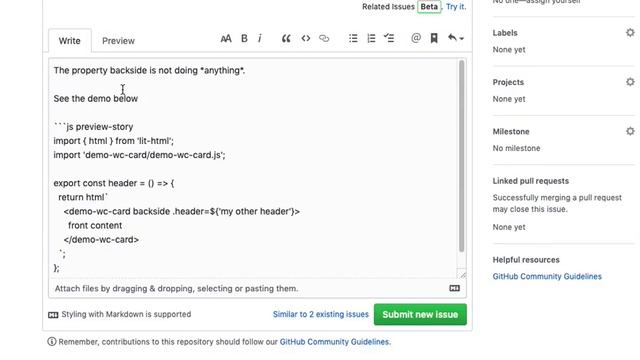The image size is (640, 360).
Task: Insert a numbered list
Action: (x=371, y=38)
